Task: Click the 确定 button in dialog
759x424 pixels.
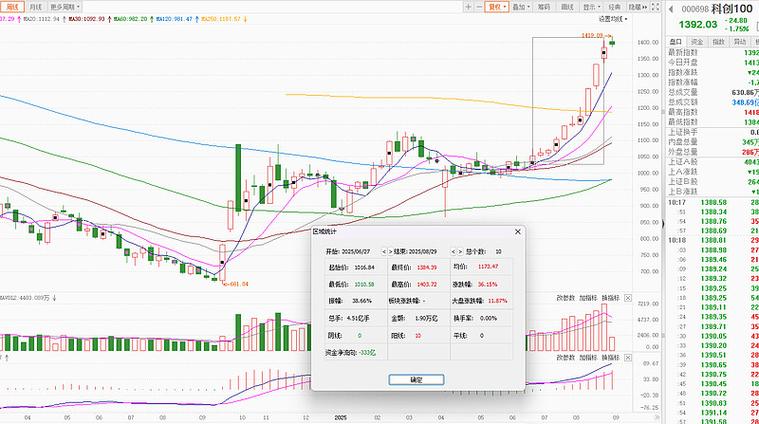Action: tap(416, 380)
